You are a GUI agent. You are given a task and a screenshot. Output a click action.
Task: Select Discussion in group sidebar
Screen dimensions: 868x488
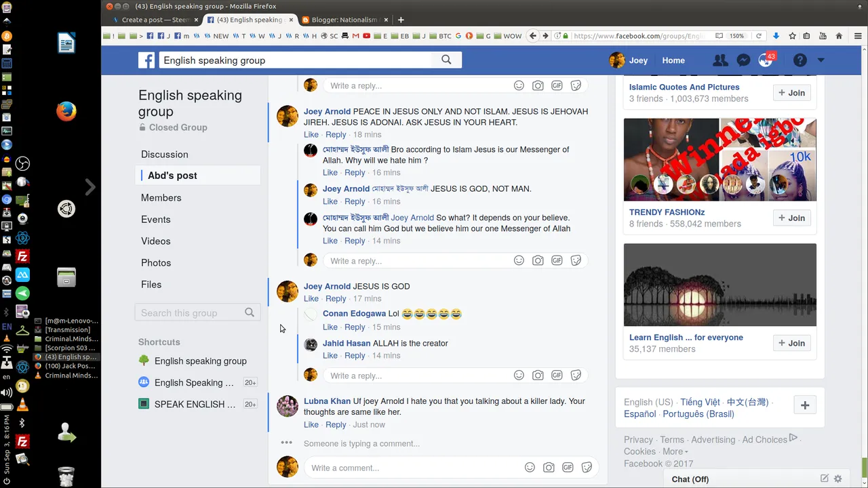[x=165, y=155]
